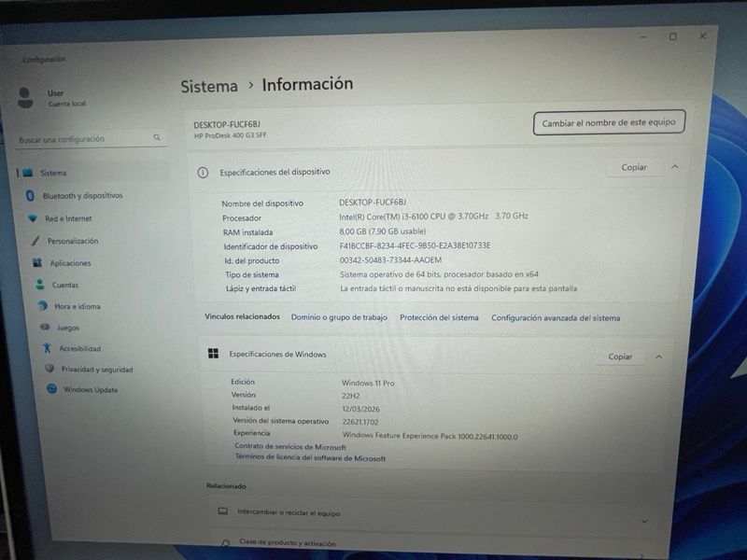Collapse Especificaciones de Windows section
The width and height of the screenshot is (747, 560).
[659, 357]
